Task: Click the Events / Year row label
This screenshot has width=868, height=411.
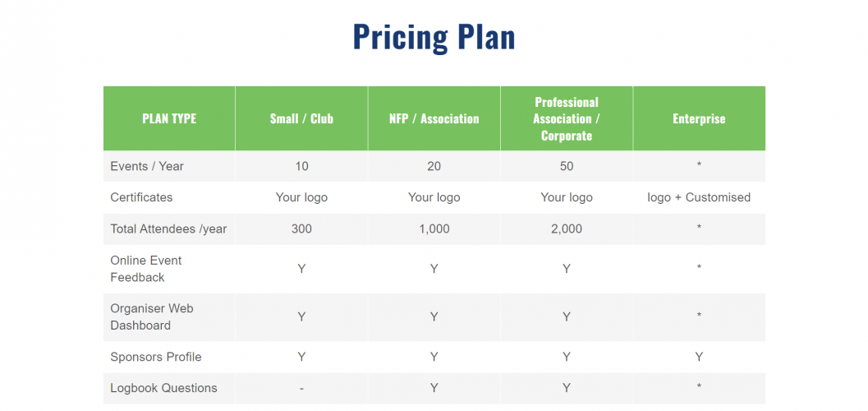Action: click(147, 166)
